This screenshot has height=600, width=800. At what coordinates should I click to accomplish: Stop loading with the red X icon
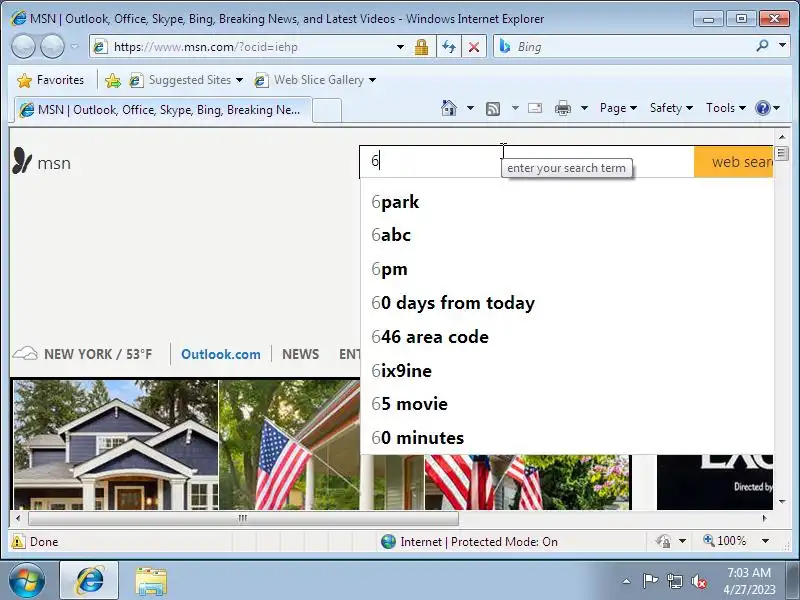coord(473,47)
